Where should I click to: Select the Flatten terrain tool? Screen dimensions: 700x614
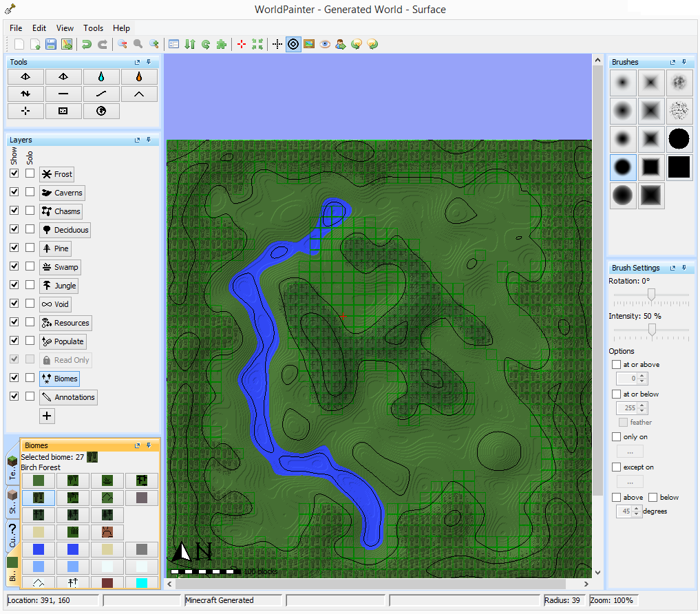63,94
